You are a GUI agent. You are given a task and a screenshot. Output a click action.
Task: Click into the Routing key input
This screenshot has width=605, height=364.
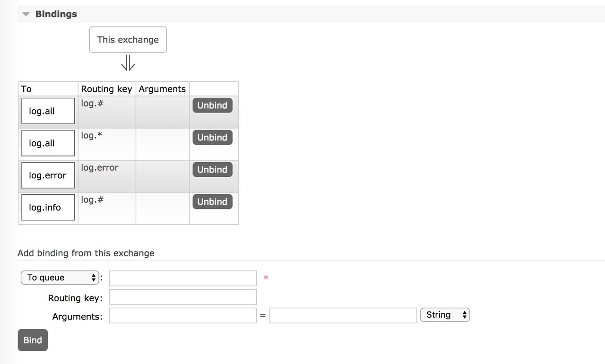click(183, 297)
